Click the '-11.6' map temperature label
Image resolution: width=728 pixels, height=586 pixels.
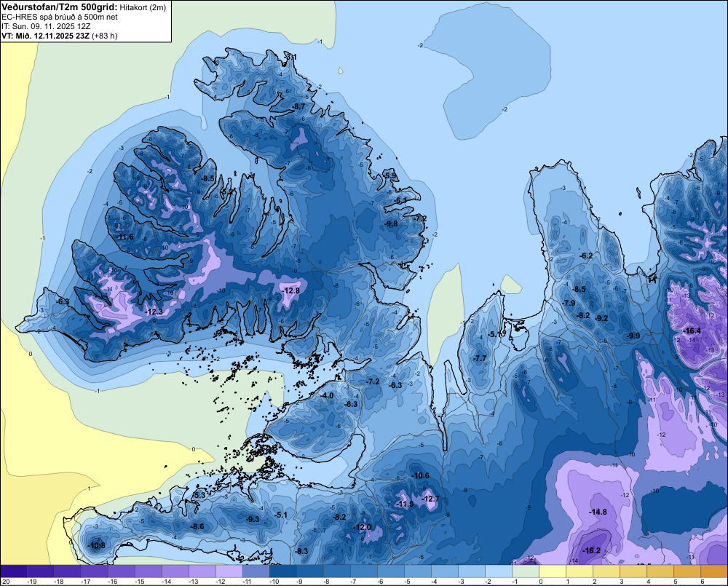[x=124, y=237]
